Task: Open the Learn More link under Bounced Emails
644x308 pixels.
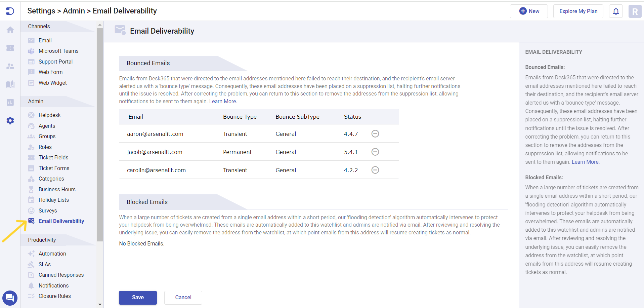Action: coord(222,101)
